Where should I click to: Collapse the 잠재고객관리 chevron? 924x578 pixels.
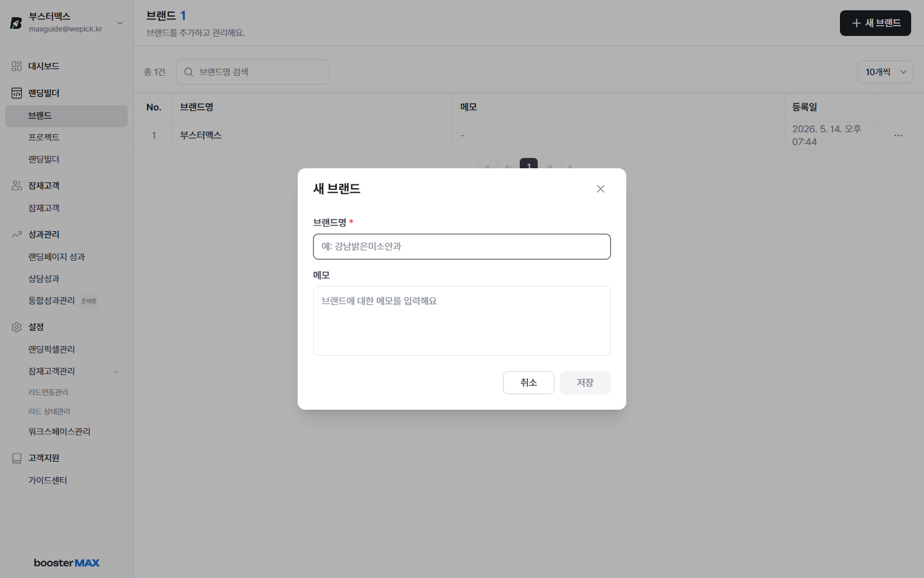(116, 372)
